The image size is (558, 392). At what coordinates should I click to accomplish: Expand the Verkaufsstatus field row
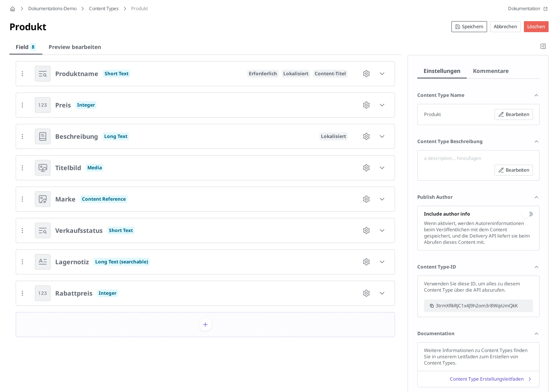click(382, 230)
